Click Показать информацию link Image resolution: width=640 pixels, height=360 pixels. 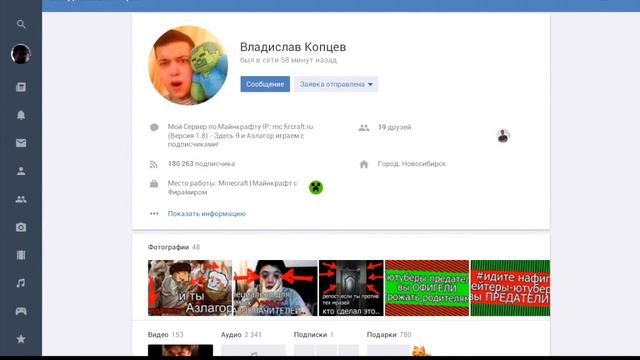[207, 213]
